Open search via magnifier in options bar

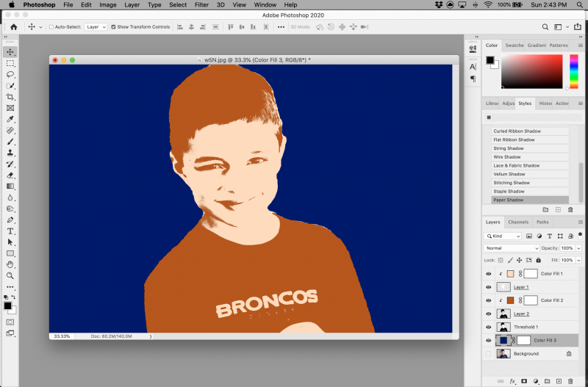545,27
